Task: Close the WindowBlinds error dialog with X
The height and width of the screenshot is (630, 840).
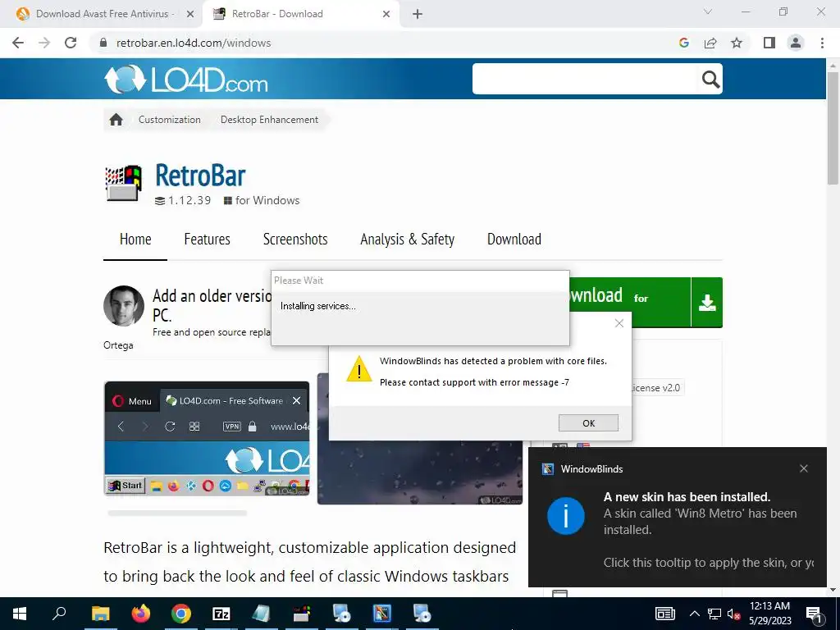Action: pos(619,323)
